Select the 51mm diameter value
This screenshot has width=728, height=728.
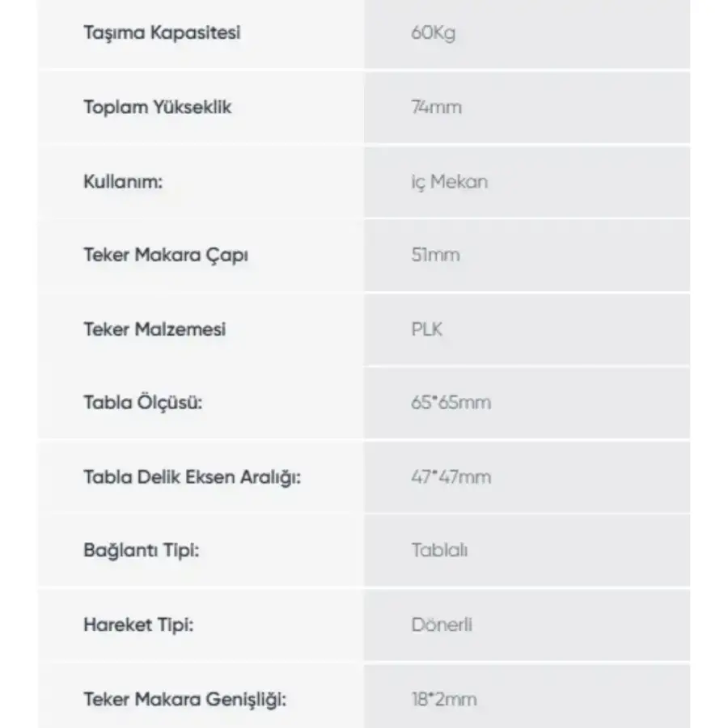435,255
